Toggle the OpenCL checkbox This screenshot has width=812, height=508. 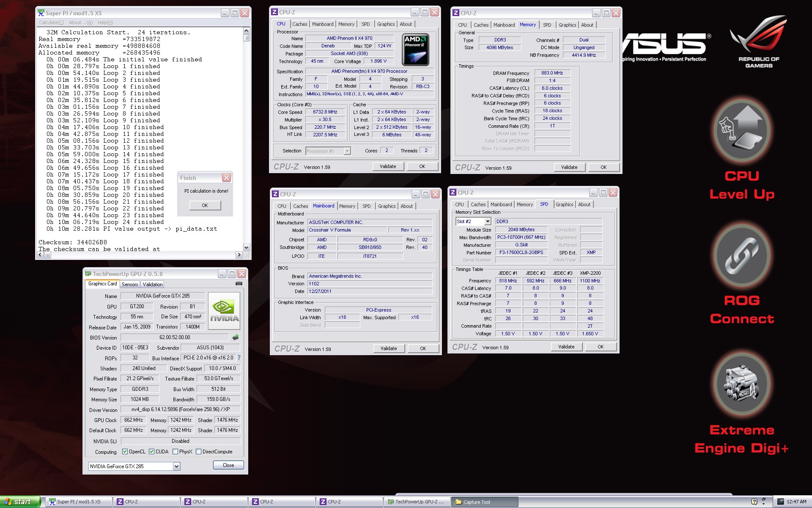[x=125, y=452]
